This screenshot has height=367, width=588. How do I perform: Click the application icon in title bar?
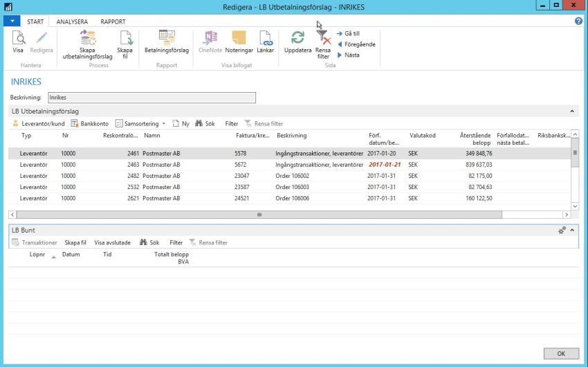point(8,7)
